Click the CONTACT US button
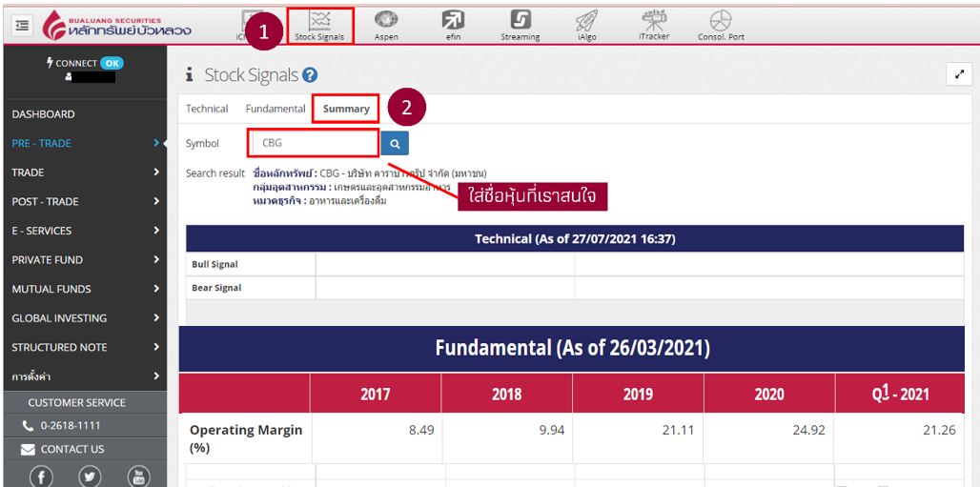The image size is (980, 487). [71, 449]
